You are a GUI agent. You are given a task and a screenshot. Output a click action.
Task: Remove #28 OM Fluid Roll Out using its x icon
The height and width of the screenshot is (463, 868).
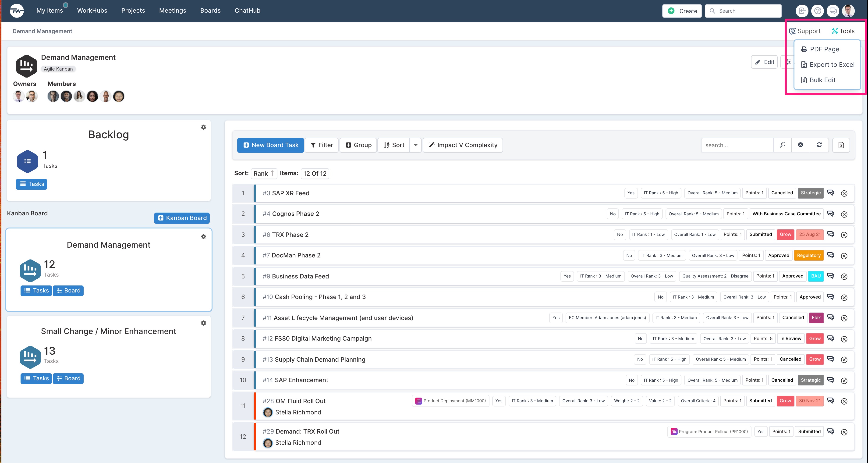844,401
